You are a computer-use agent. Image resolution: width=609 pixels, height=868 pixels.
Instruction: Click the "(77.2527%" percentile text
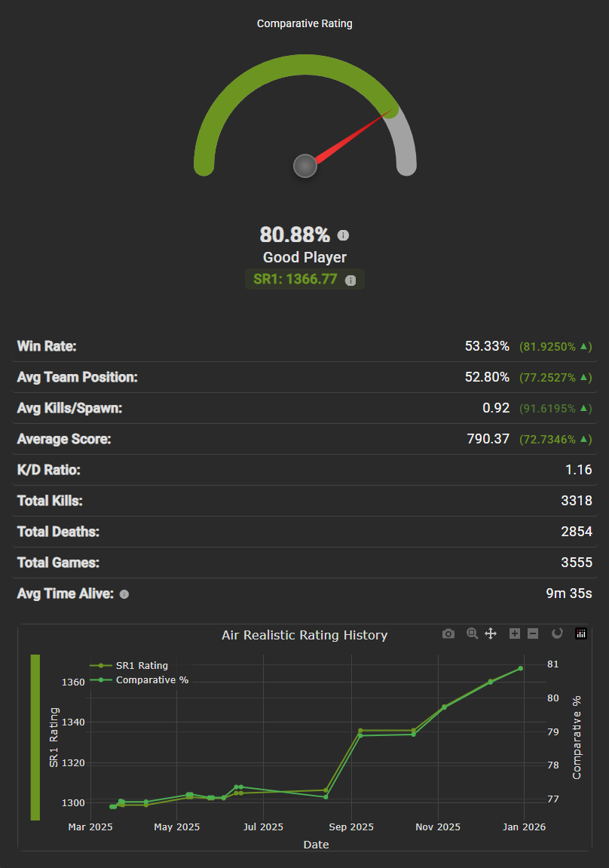548,378
